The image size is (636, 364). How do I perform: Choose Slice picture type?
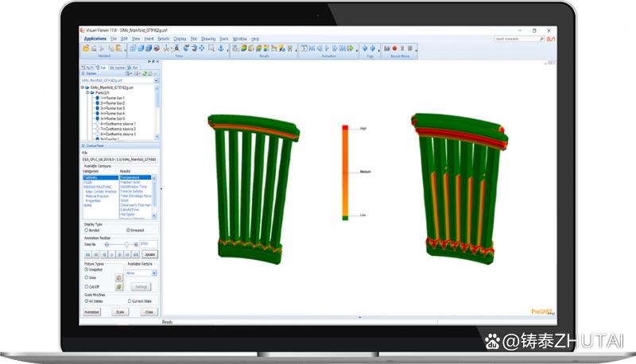[x=87, y=277]
